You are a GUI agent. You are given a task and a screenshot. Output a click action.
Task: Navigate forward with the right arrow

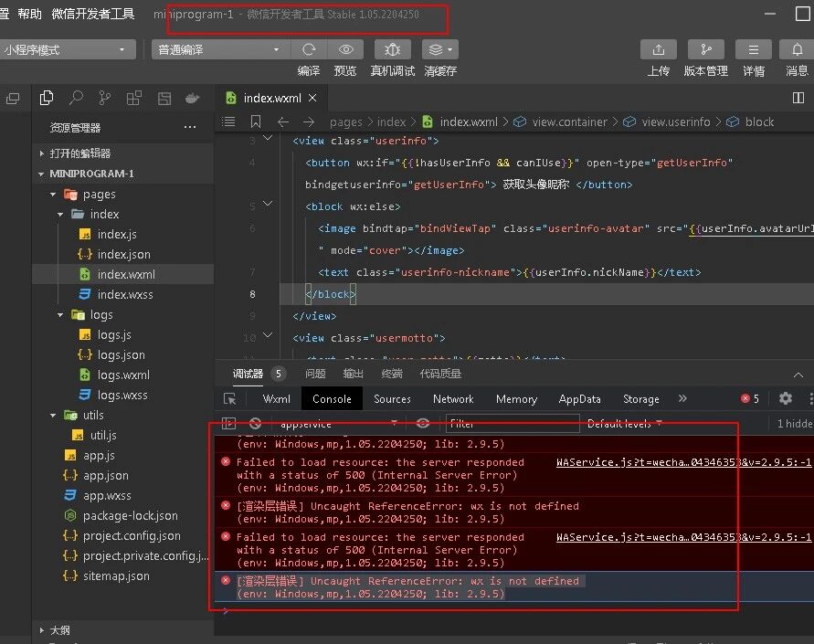pos(309,122)
